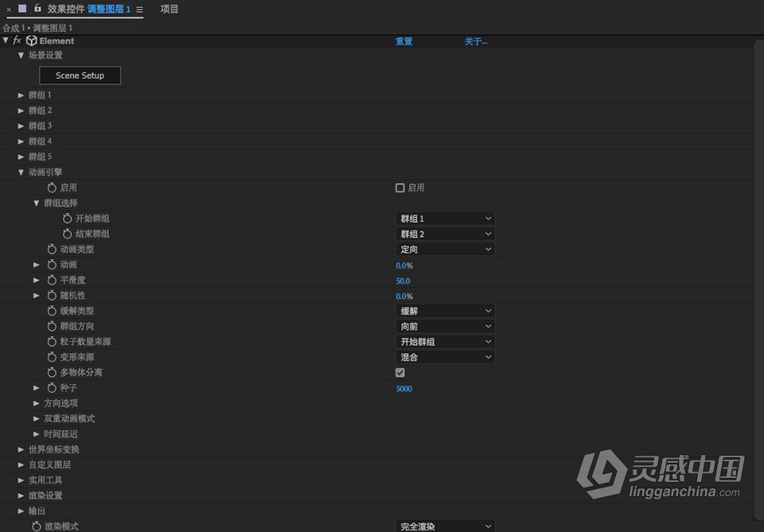Expand 方向选项
This screenshot has height=532, width=764.
pyautogui.click(x=37, y=403)
